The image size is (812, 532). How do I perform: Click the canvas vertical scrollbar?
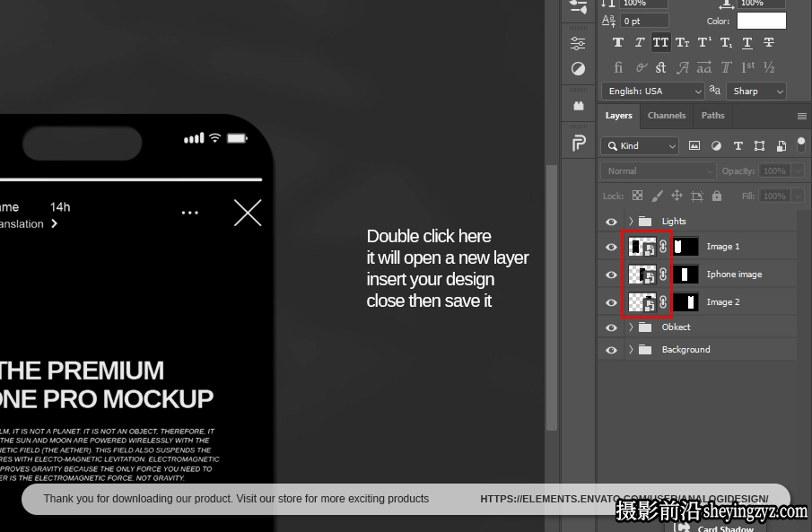(552, 297)
